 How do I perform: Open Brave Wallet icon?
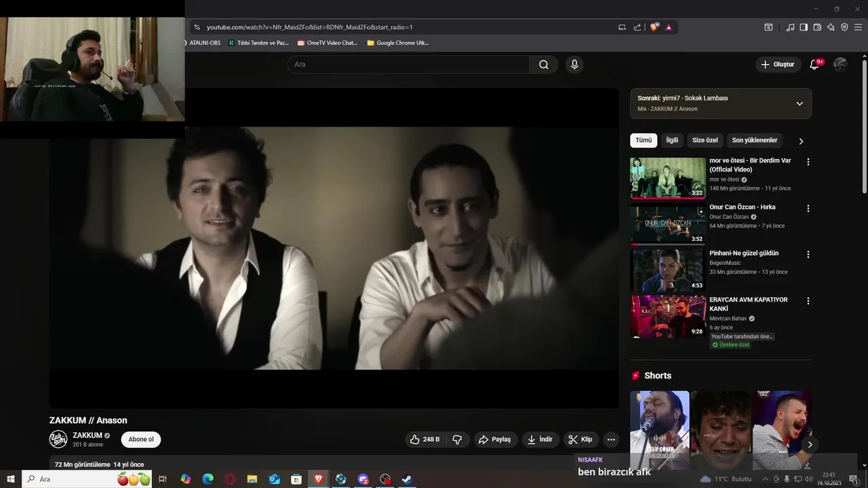click(817, 27)
